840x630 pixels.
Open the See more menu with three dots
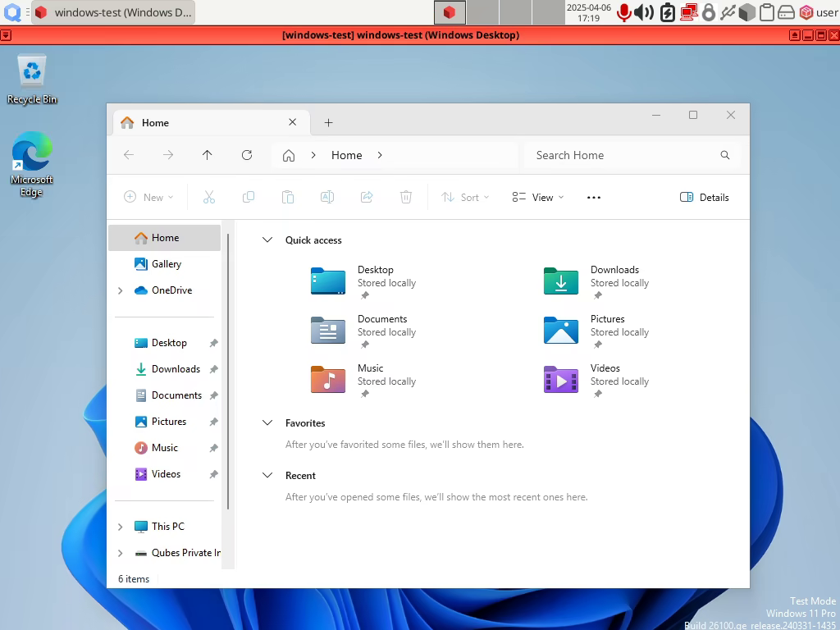point(594,197)
